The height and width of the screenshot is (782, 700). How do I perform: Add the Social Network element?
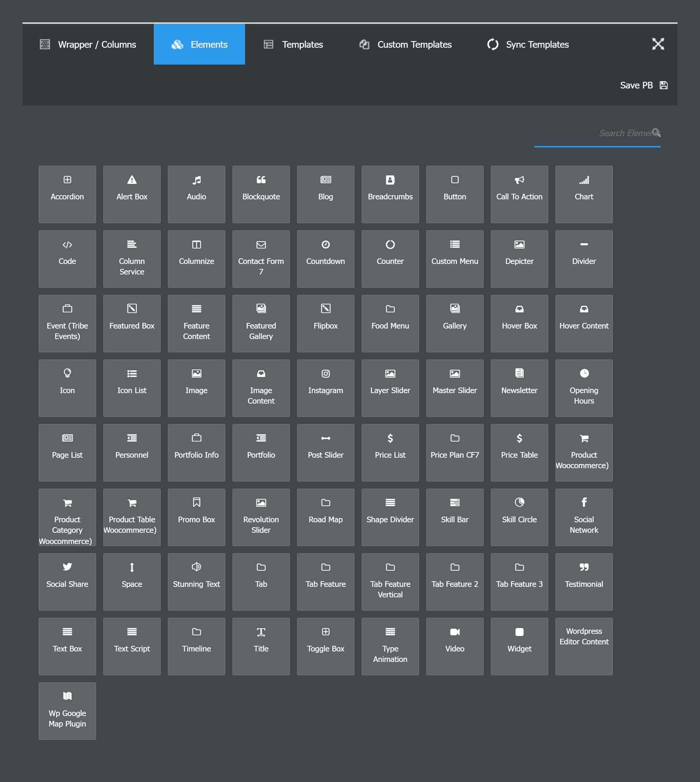(584, 517)
